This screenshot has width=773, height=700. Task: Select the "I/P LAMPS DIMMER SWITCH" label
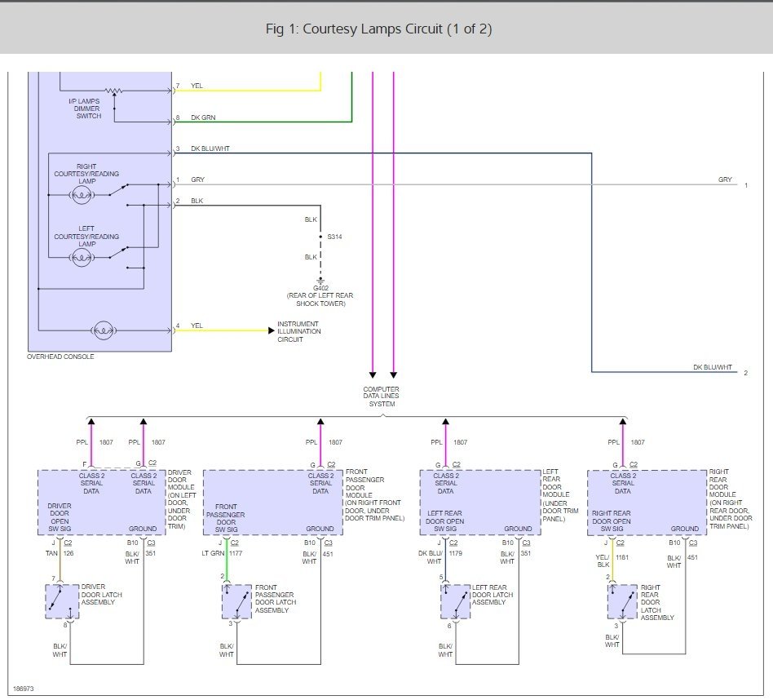pyautogui.click(x=85, y=109)
